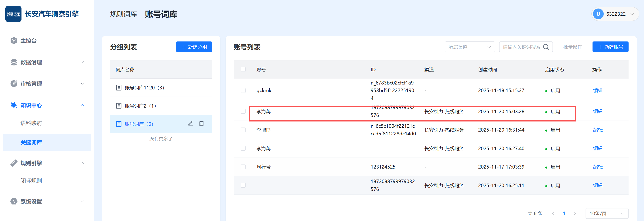The image size is (644, 221).
Task: Open 主控台 via its cube icon
Action: coord(14,41)
